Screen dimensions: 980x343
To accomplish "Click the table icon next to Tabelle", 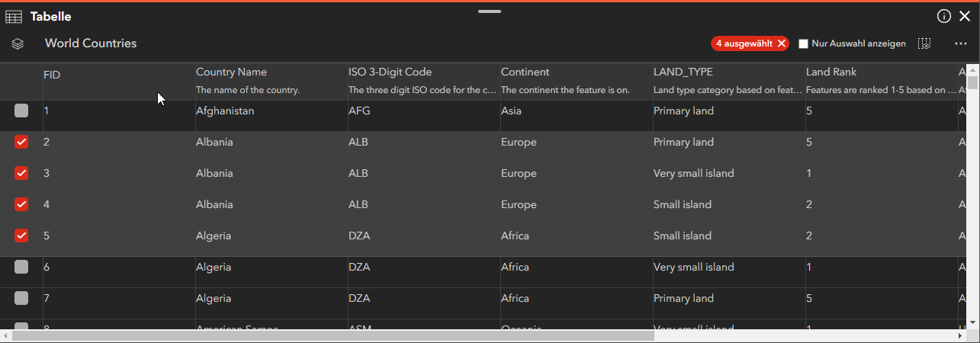I will click(14, 17).
